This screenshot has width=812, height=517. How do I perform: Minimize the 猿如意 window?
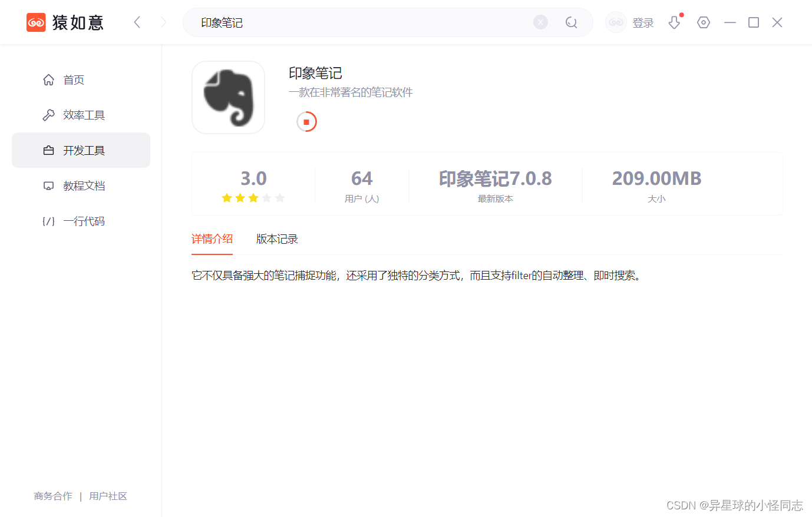[x=730, y=22]
